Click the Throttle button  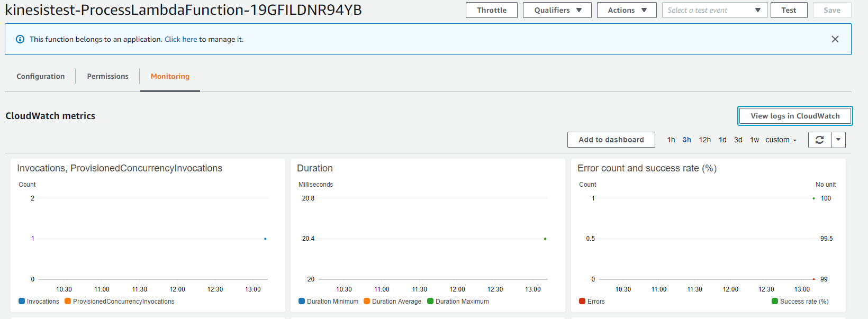(x=492, y=10)
